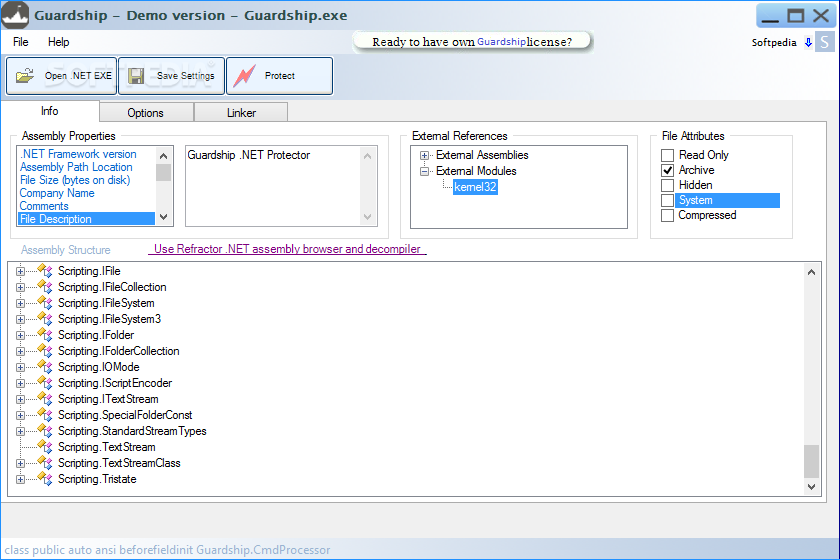Screen dimensions: 840x560
Task: Enable the Read Only attribute checkbox
Action: [x=667, y=155]
